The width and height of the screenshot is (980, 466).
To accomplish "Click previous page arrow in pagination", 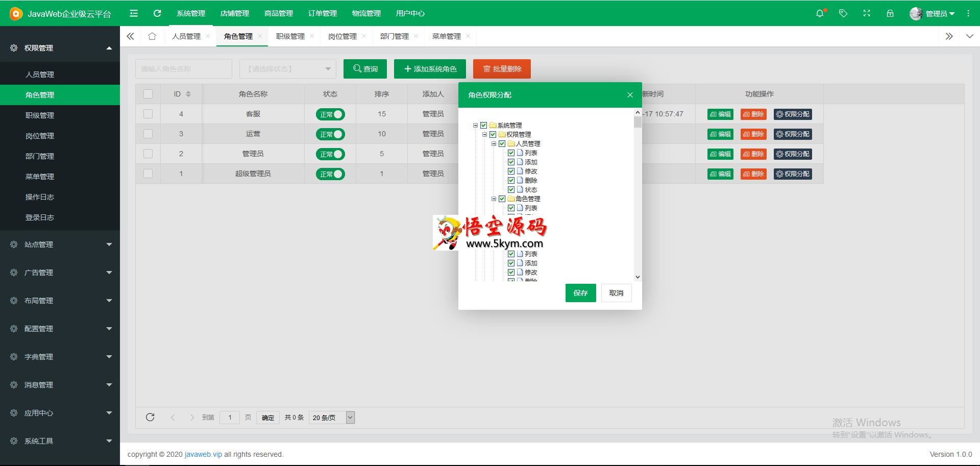I will coord(173,418).
